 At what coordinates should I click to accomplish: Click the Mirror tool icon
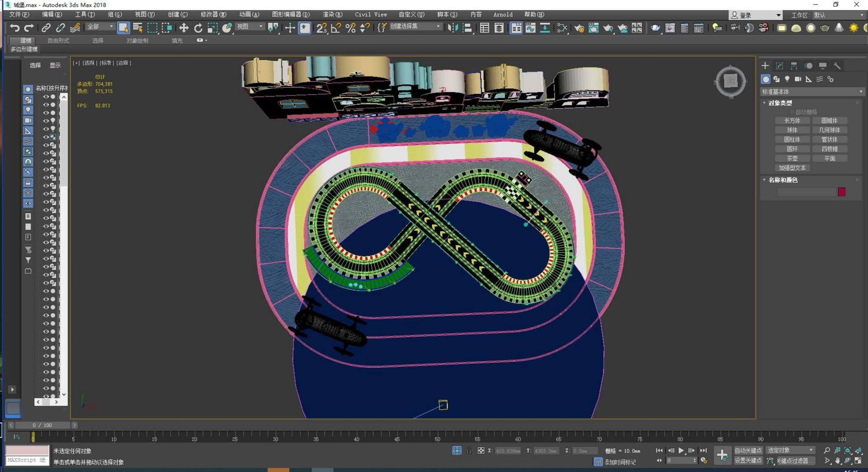[452, 28]
